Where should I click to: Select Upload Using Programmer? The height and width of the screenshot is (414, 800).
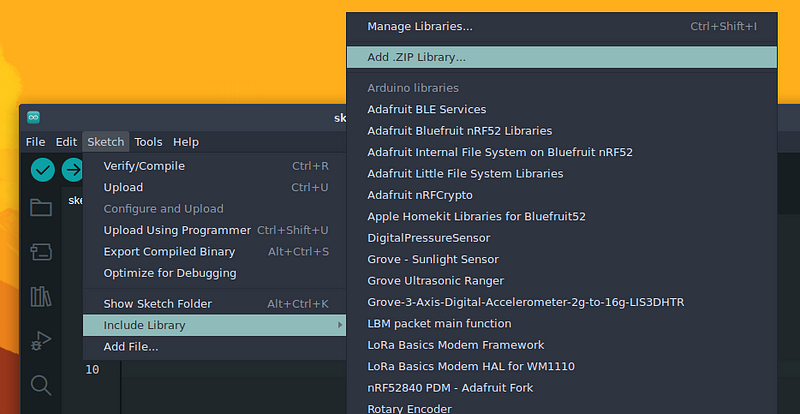coord(214,230)
